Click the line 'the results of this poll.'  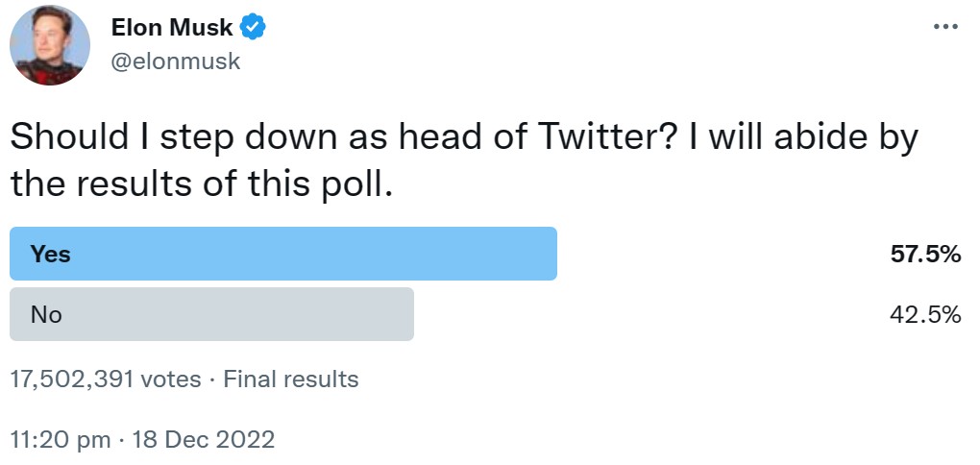[202, 185]
